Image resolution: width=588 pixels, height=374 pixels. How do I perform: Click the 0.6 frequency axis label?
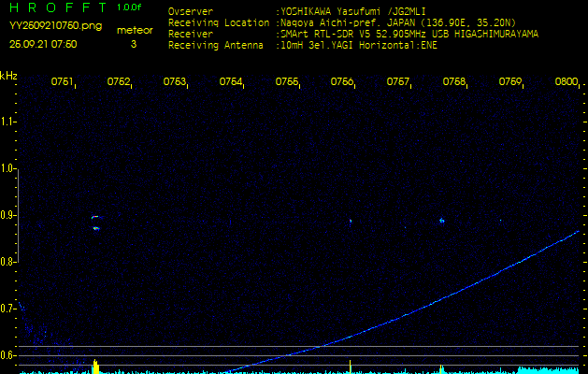pos(9,355)
